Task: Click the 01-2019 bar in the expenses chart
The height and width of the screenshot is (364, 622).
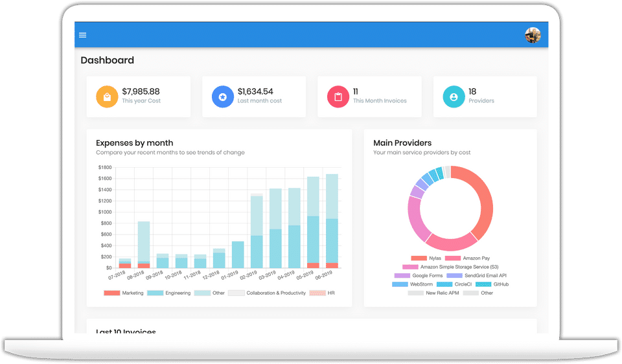Action: [x=238, y=255]
